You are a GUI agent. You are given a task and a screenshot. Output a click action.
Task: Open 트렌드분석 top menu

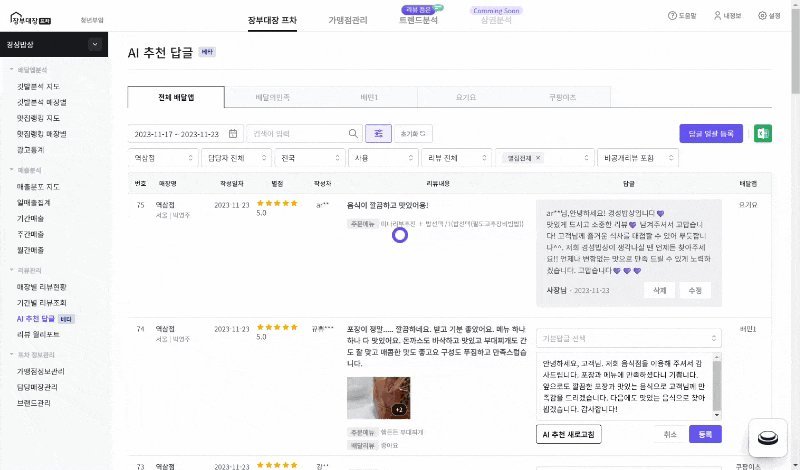[418, 20]
